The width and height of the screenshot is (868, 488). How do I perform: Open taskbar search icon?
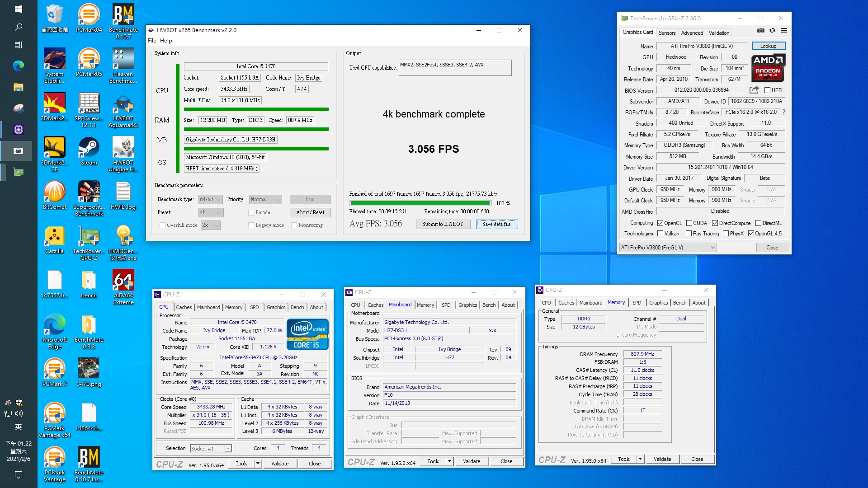(x=19, y=27)
